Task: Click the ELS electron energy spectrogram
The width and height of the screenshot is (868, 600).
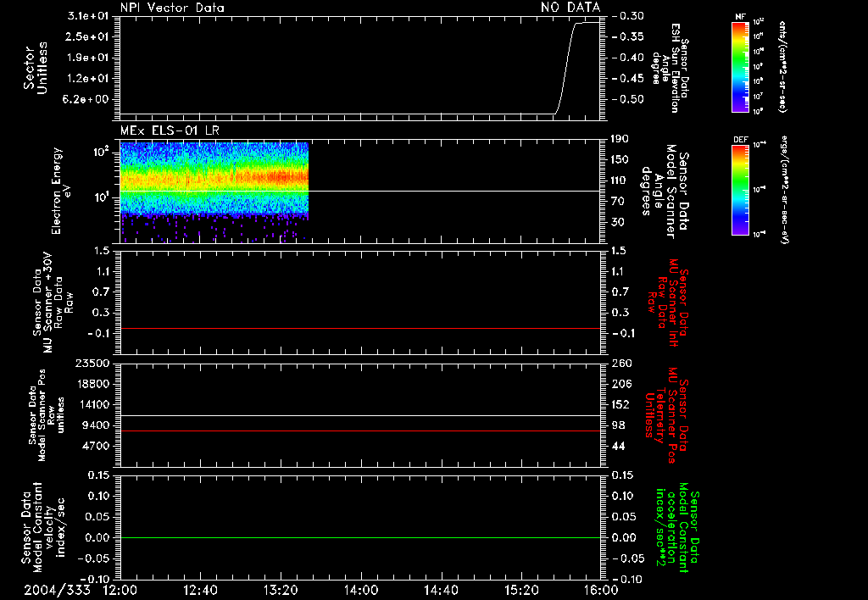Action: pos(214,192)
